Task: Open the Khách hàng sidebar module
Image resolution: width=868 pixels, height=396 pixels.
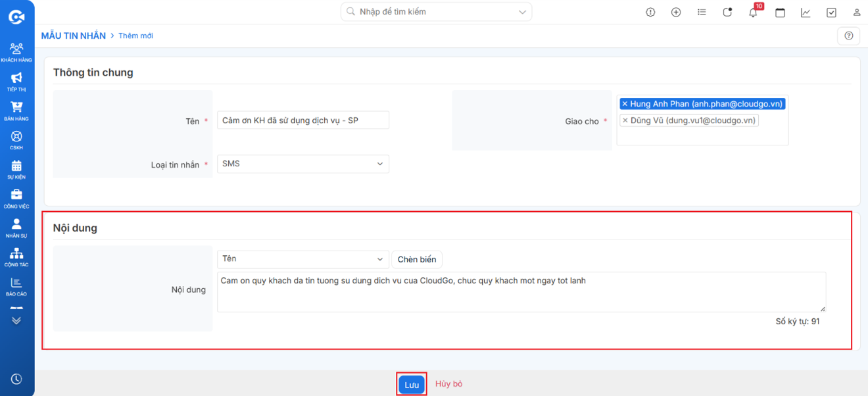Action: pyautogui.click(x=16, y=52)
